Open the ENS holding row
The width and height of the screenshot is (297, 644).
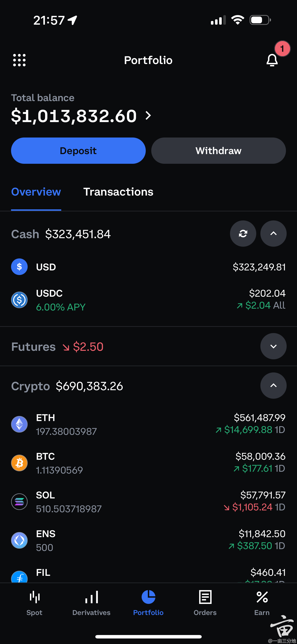(x=148, y=541)
